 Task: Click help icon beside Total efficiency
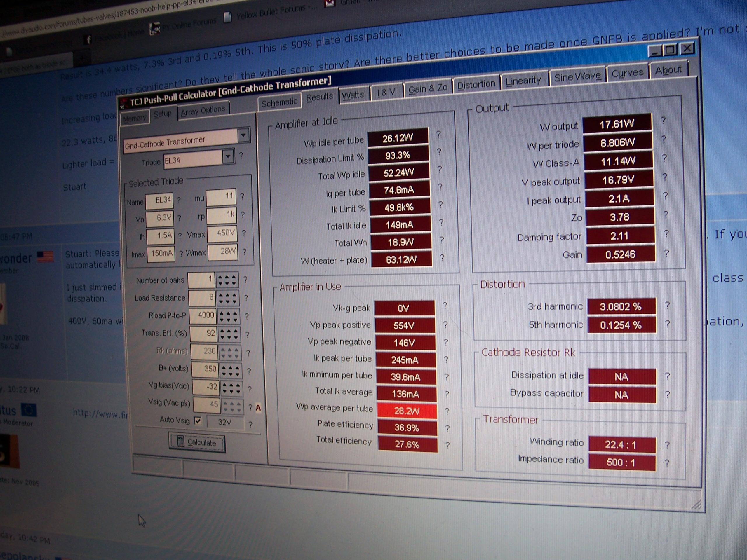(447, 445)
